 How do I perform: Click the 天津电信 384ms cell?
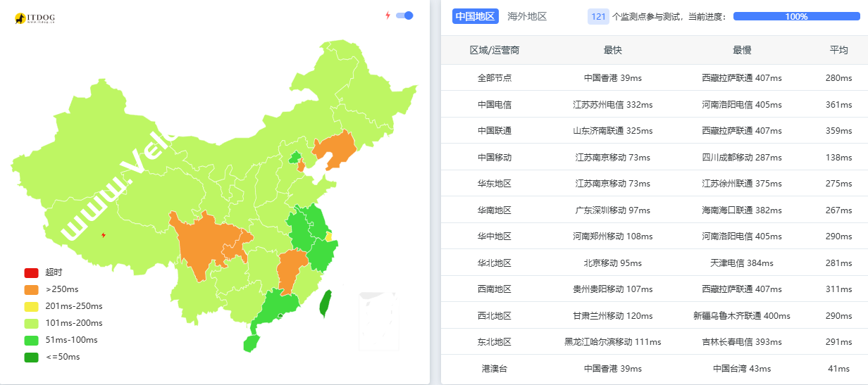(x=742, y=263)
